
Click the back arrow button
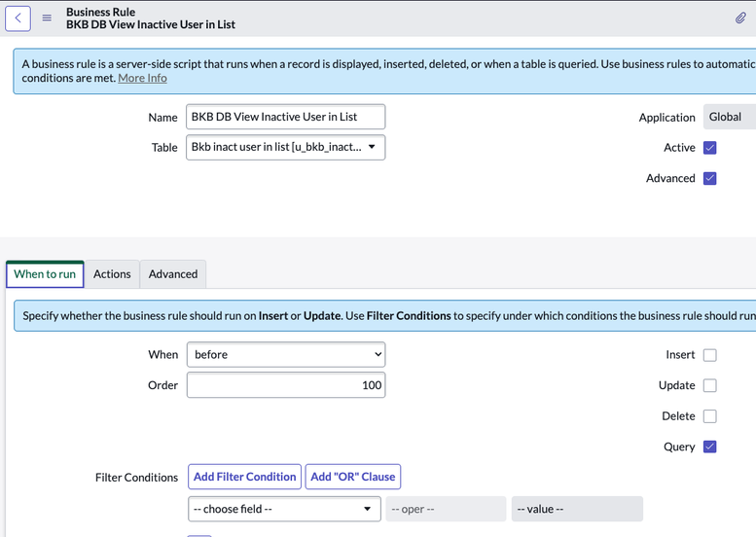click(18, 18)
